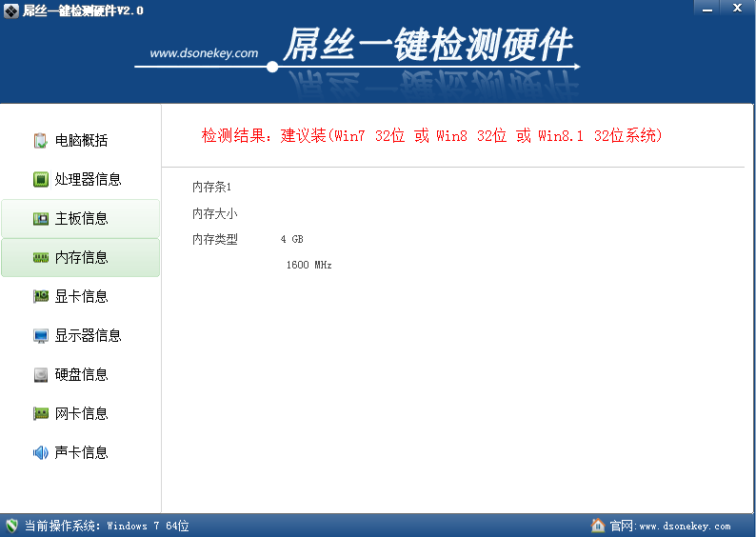This screenshot has width=756, height=537.
Task: Click the www.dsonekey.com URL in header banner
Action: [204, 53]
